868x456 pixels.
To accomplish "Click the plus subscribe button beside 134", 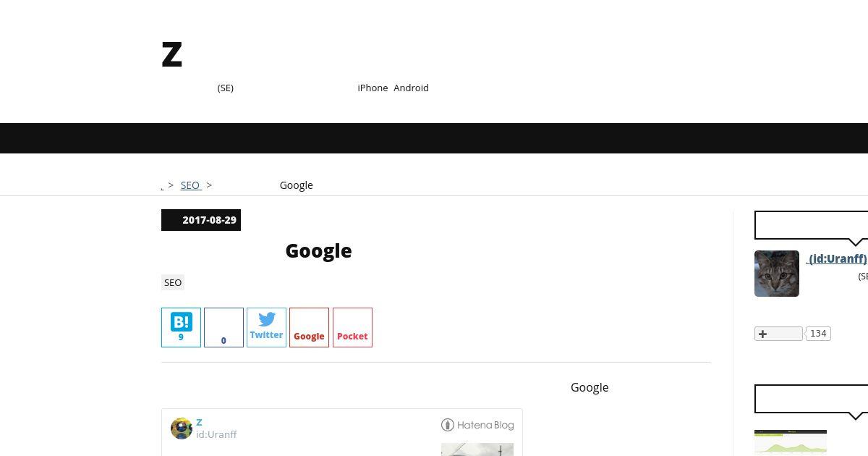I will tap(778, 334).
